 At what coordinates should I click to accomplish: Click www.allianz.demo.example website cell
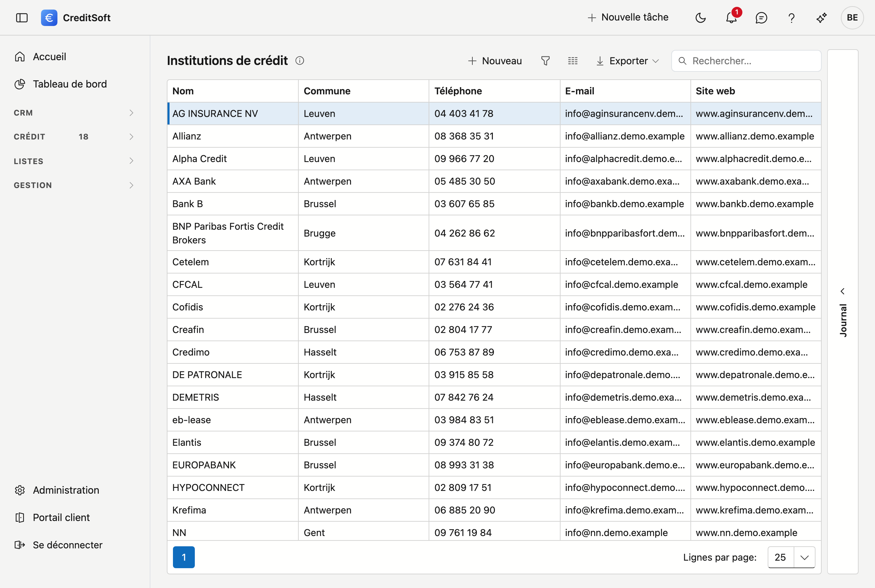tap(755, 136)
